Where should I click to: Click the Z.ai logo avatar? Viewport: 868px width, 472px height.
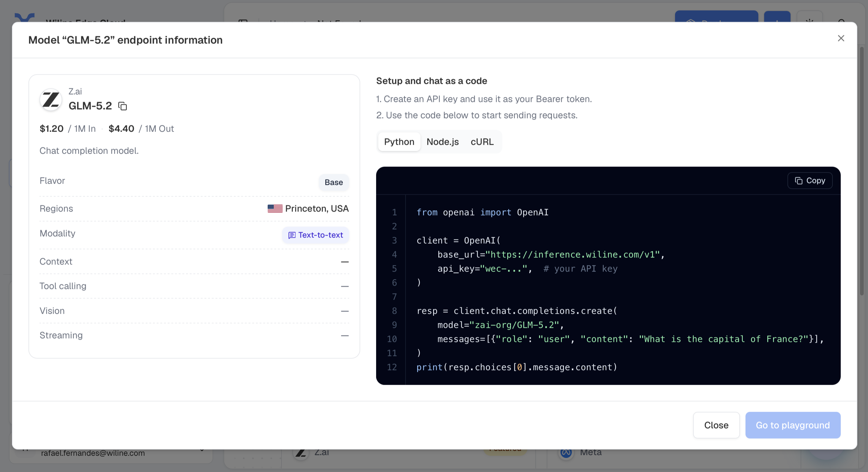click(51, 99)
